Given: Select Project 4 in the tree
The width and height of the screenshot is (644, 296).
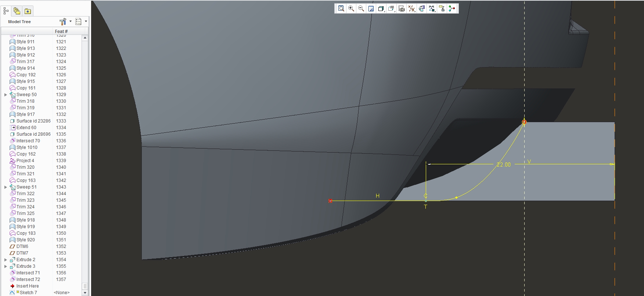Looking at the screenshot, I should pyautogui.click(x=25, y=161).
